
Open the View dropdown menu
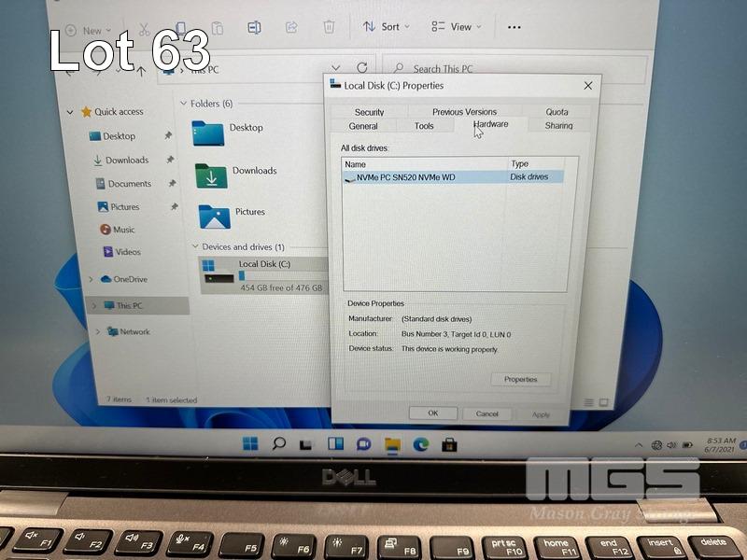coord(452,27)
